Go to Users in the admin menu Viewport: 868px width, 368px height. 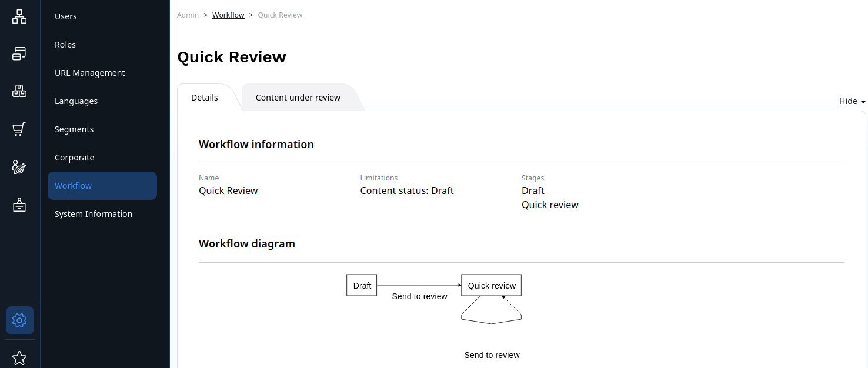tap(102, 16)
